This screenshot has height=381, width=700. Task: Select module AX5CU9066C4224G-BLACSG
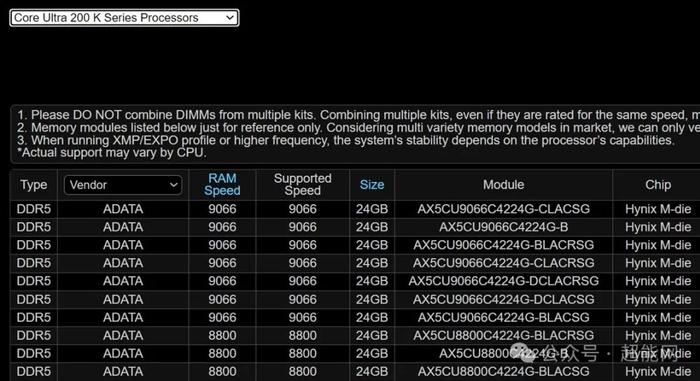pyautogui.click(x=504, y=318)
